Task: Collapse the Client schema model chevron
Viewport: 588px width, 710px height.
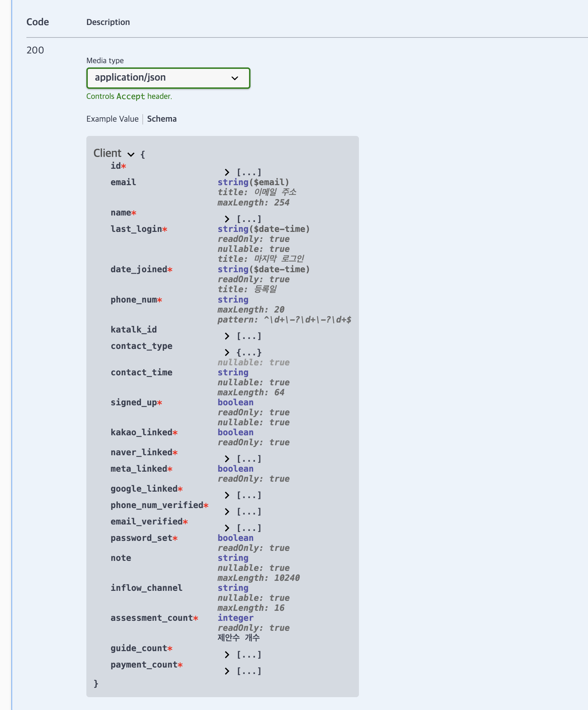Action: point(131,154)
